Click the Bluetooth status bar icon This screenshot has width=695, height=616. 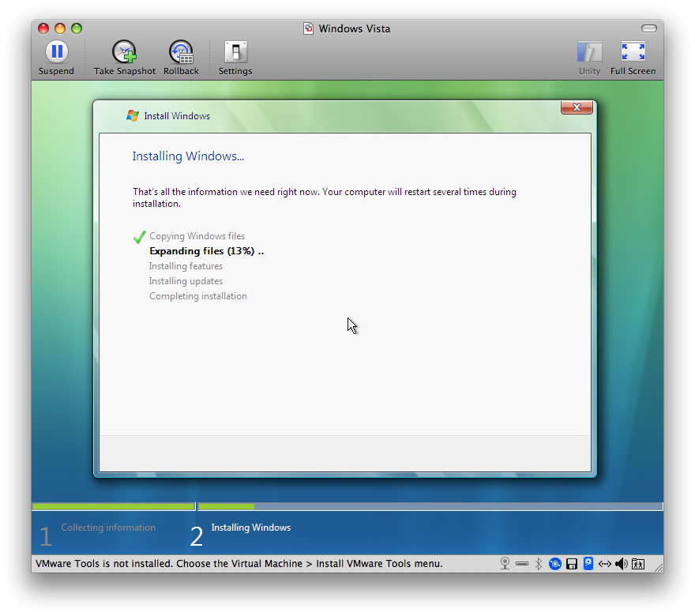click(539, 564)
